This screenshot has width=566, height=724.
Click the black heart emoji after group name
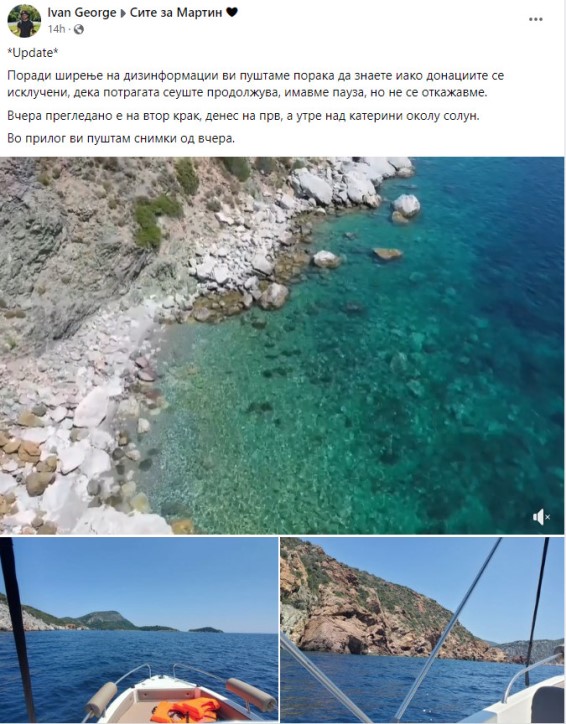pyautogui.click(x=232, y=12)
